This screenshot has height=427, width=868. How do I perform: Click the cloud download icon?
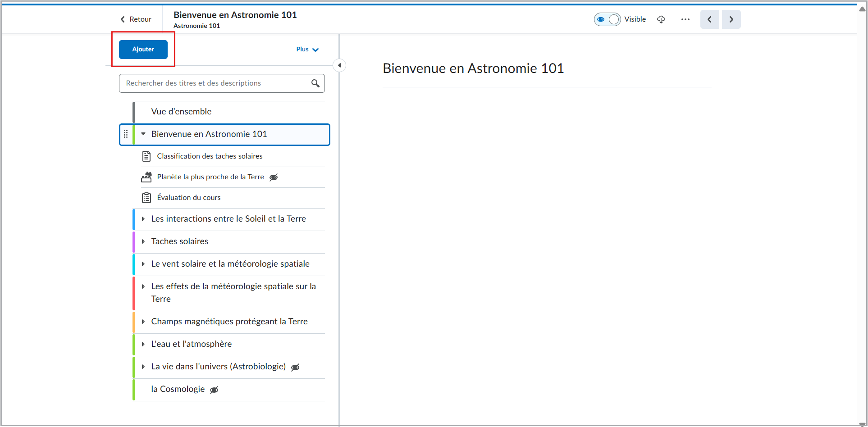pos(661,19)
